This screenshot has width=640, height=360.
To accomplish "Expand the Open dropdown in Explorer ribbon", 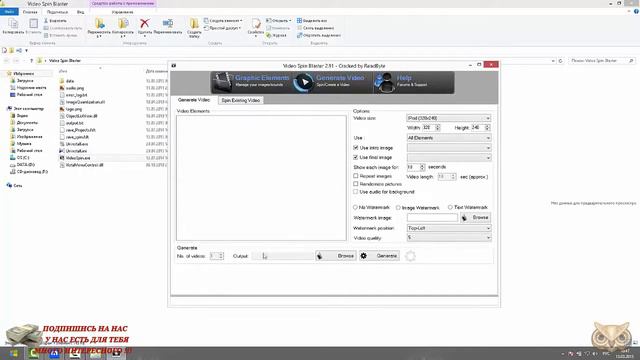I will coord(290,20).
